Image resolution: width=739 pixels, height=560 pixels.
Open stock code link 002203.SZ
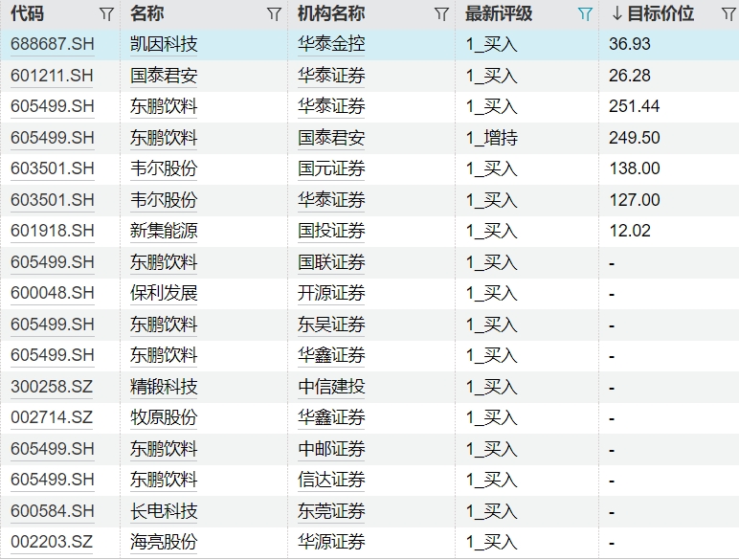pyautogui.click(x=52, y=542)
